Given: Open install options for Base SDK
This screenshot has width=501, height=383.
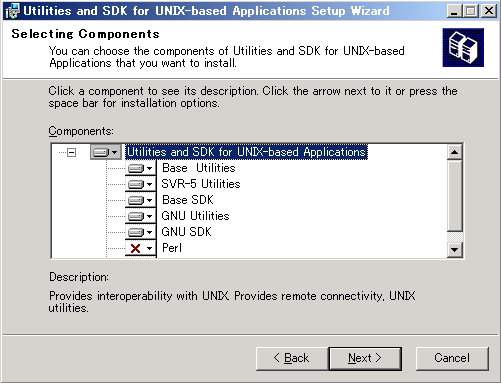Looking at the screenshot, I should click(x=141, y=200).
